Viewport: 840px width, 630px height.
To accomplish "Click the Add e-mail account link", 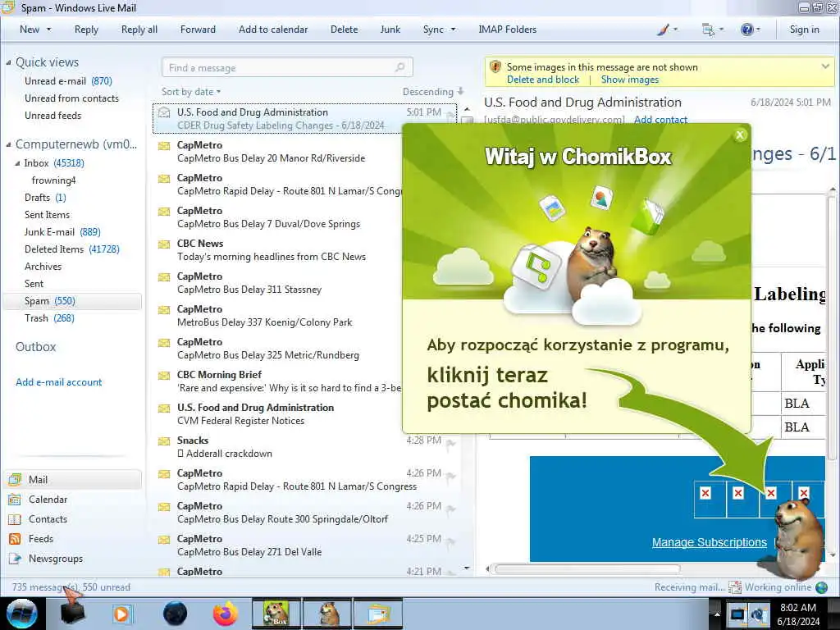I will pyautogui.click(x=58, y=382).
